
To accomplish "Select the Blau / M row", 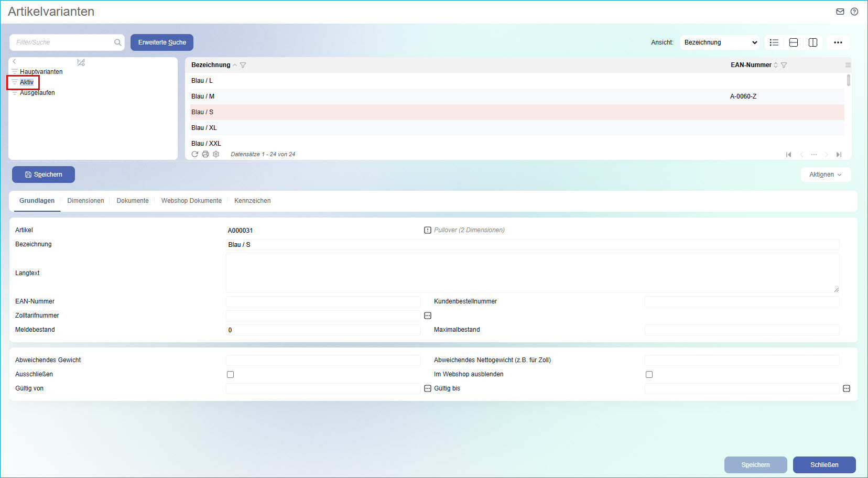I will click(517, 96).
